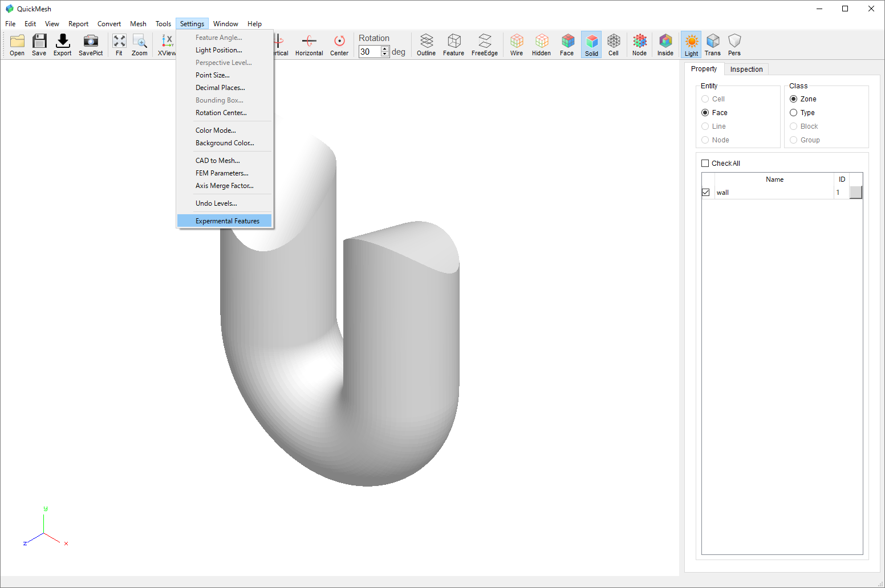Decrease rotation degrees with down arrow
Viewport: 885px width, 588px height.
[x=385, y=54]
